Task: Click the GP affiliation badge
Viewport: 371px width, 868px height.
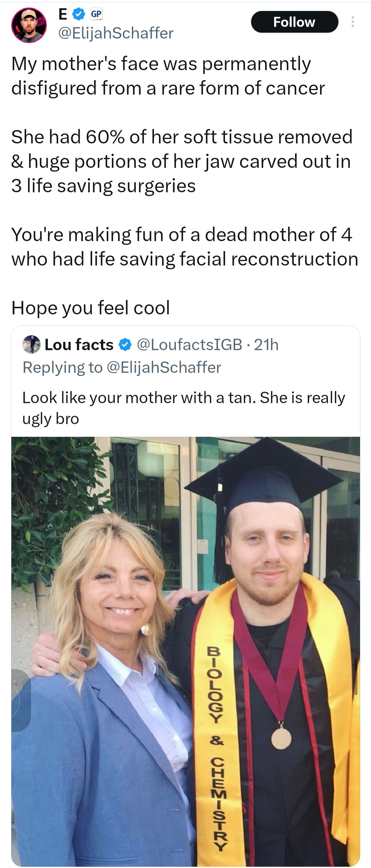Action: click(96, 14)
